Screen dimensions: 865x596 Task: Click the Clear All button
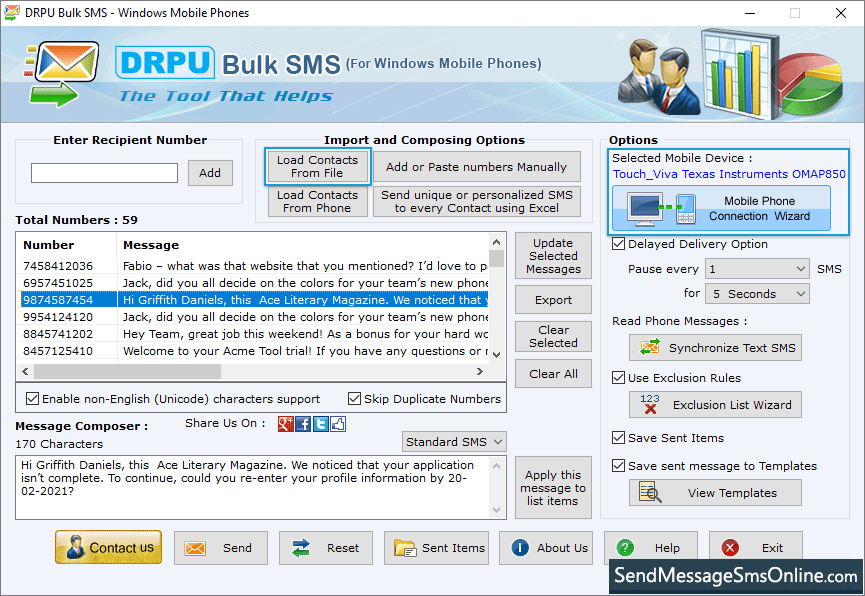click(553, 374)
